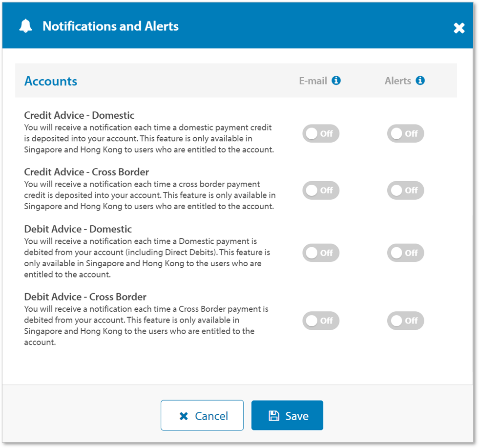Click the Alerts info icon
This screenshot has width=479, height=448.
420,81
